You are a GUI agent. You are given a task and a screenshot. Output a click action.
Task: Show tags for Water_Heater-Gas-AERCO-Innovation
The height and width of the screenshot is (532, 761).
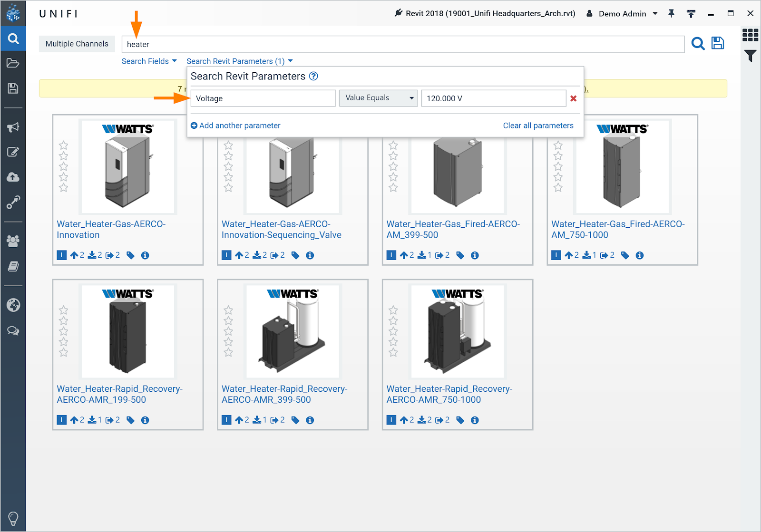click(x=130, y=255)
